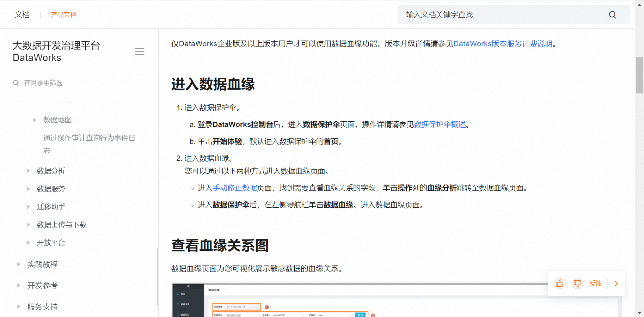The height and width of the screenshot is (317, 644).
Task: Select 迁移助手 in the sidebar
Action: 51,207
